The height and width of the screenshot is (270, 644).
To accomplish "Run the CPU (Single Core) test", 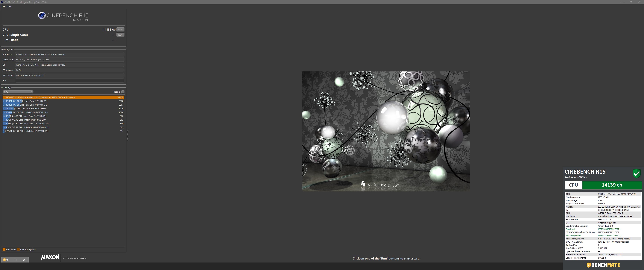I will point(120,35).
